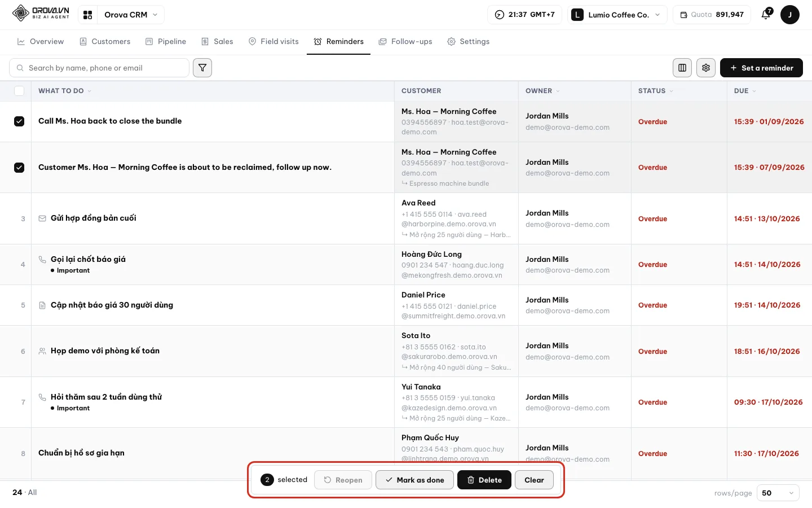Click the Quota 891,947 indicator
The image size is (812, 508).
click(x=712, y=15)
